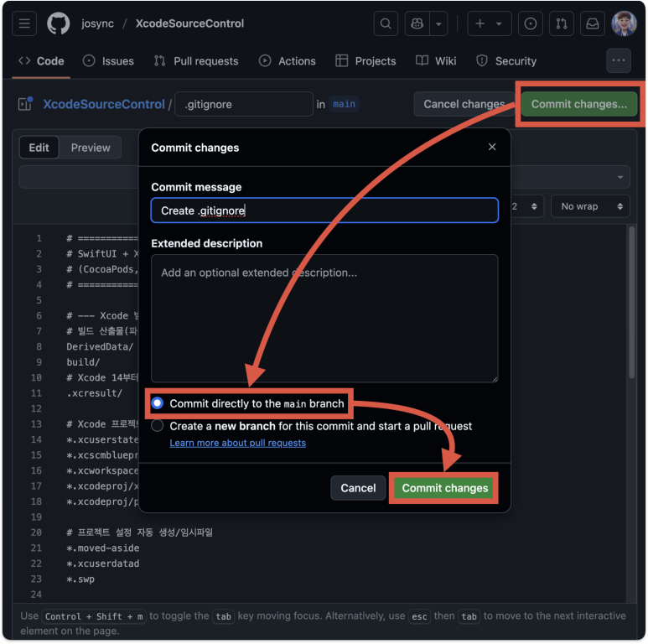The image size is (648, 644).
Task: Open the No wrap dropdown
Action: tap(590, 206)
